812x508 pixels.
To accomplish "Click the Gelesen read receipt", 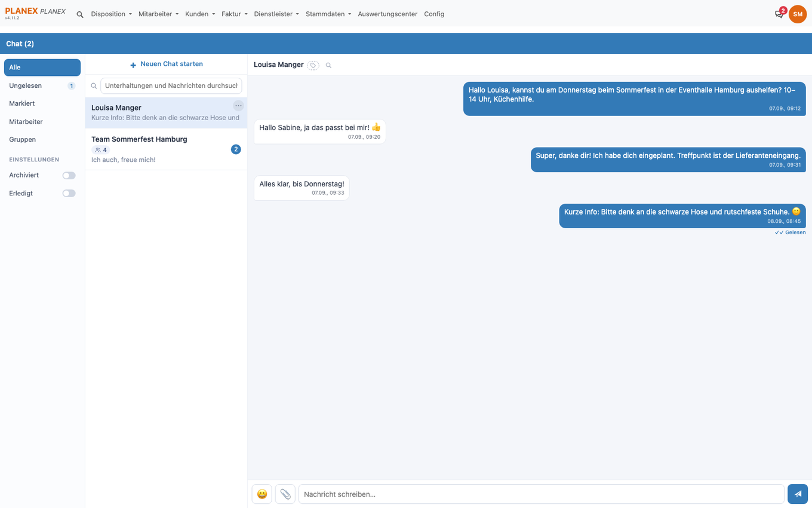I will click(x=791, y=232).
